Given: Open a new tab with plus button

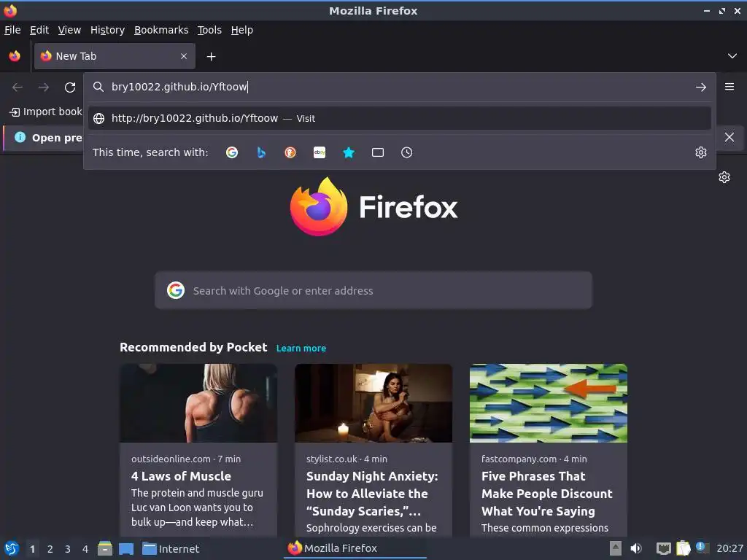Looking at the screenshot, I should click(x=211, y=57).
